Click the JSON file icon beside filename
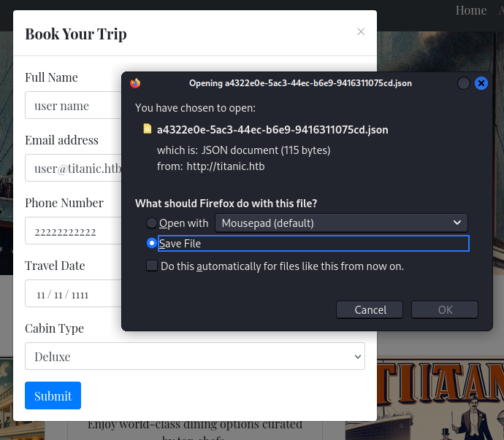Screen dimensions: 504x440 [148, 128]
